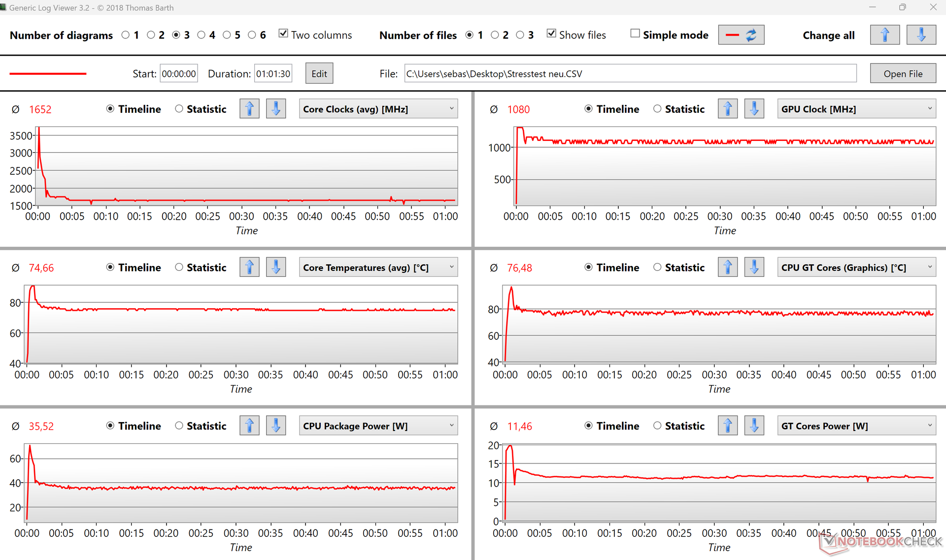Click the Open File button
The height and width of the screenshot is (560, 946).
(x=903, y=73)
